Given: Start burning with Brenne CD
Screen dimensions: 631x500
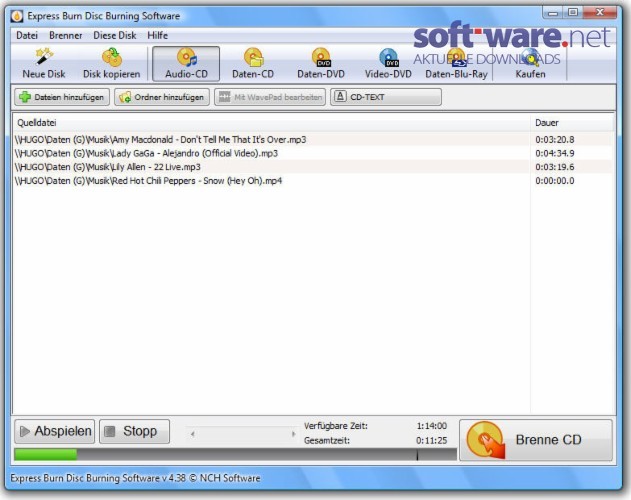Looking at the screenshot, I should [536, 440].
